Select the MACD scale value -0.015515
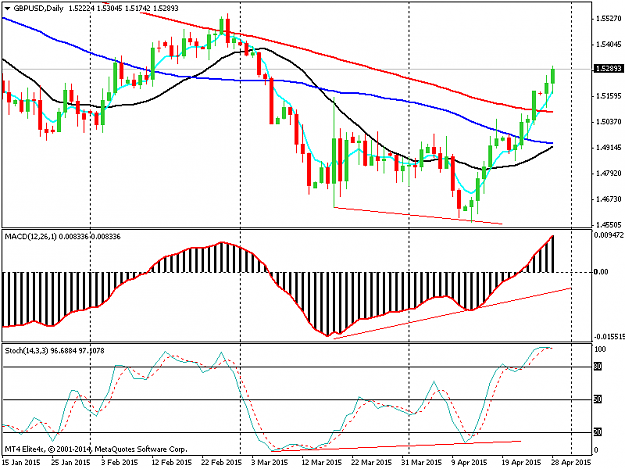The height and width of the screenshot is (469, 625). tap(609, 337)
